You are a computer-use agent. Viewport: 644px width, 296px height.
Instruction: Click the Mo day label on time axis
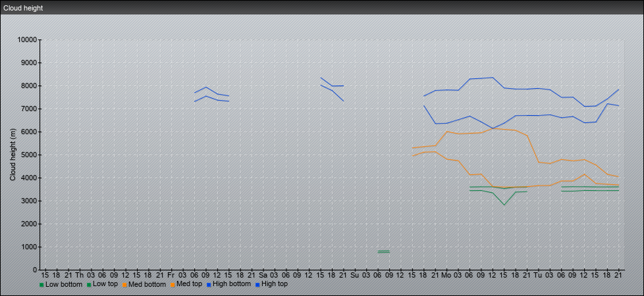[446, 274]
